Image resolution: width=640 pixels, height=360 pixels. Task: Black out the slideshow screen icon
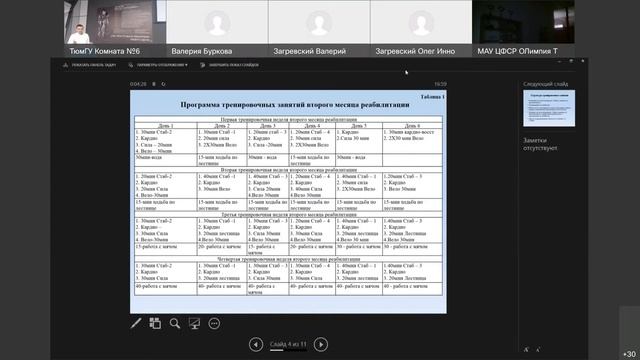pos(194,323)
